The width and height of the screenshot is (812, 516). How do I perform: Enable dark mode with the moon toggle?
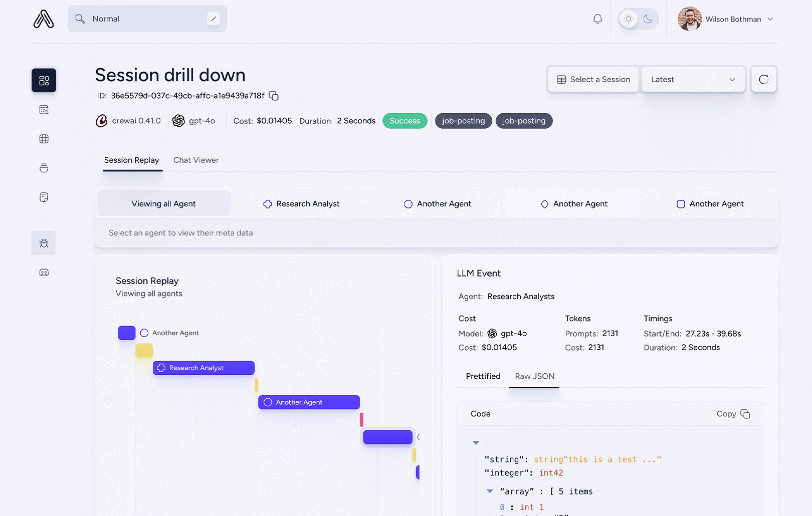click(648, 19)
